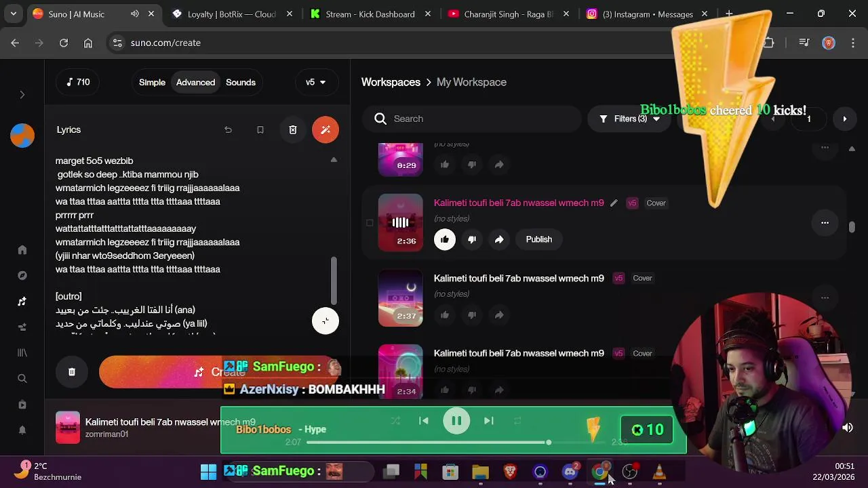Open more options for the 2:37 song

pyautogui.click(x=825, y=297)
